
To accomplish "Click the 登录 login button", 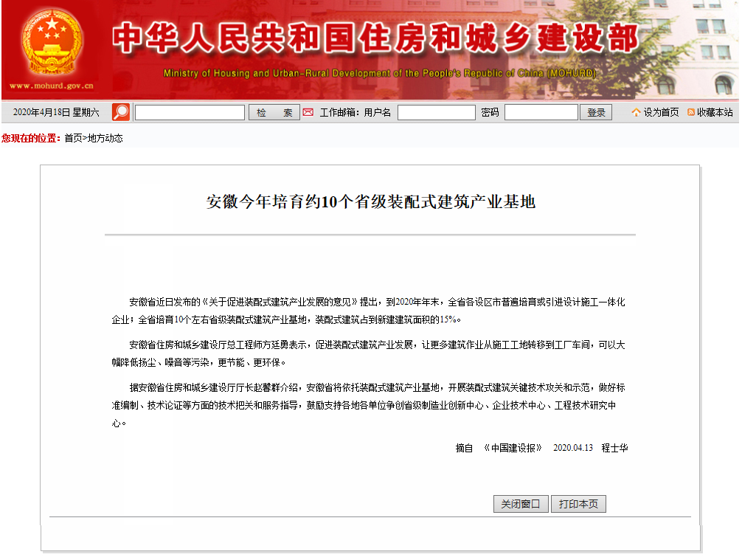I will (596, 112).
